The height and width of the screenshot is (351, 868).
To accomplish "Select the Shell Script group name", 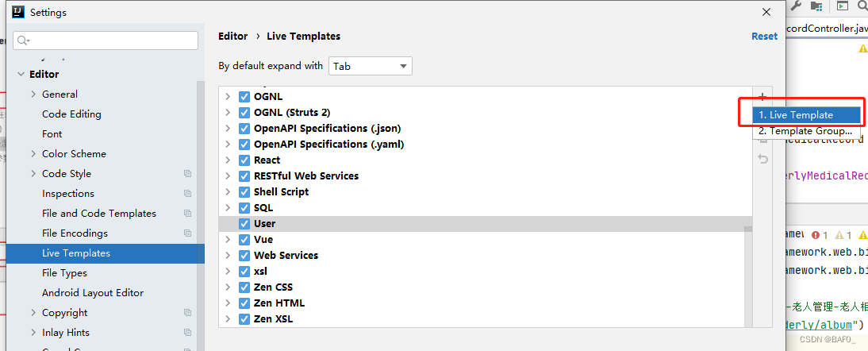I will click(281, 192).
